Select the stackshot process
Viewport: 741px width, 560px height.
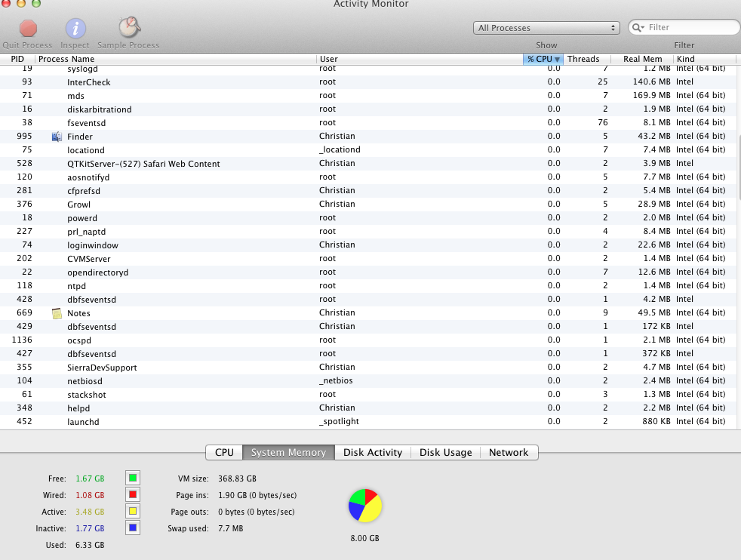point(368,395)
